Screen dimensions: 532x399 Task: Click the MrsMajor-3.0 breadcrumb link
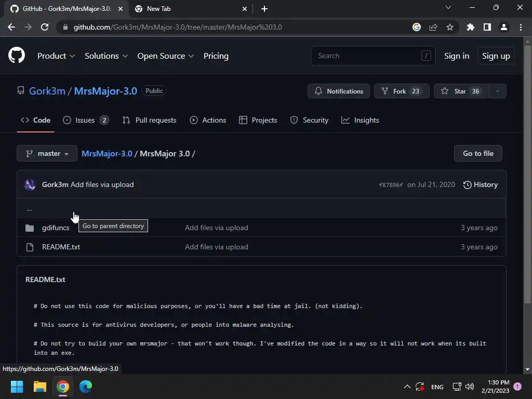107,153
